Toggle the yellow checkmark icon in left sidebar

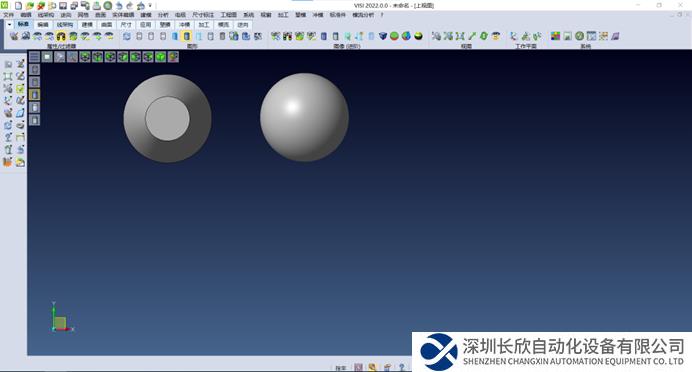coord(20,89)
